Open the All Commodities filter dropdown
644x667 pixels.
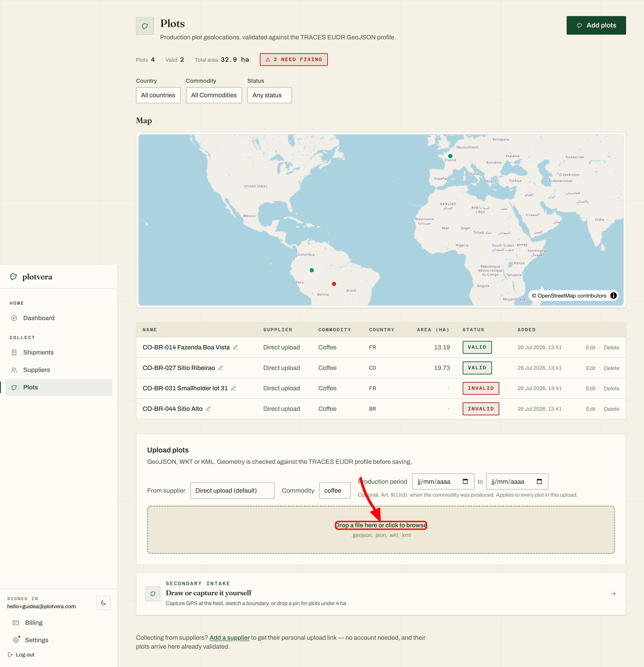[214, 95]
